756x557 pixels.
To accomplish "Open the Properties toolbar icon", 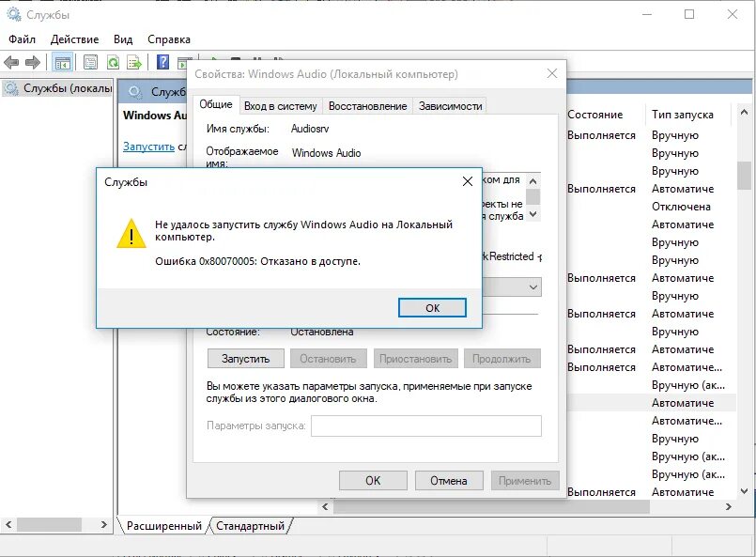I will pyautogui.click(x=90, y=62).
